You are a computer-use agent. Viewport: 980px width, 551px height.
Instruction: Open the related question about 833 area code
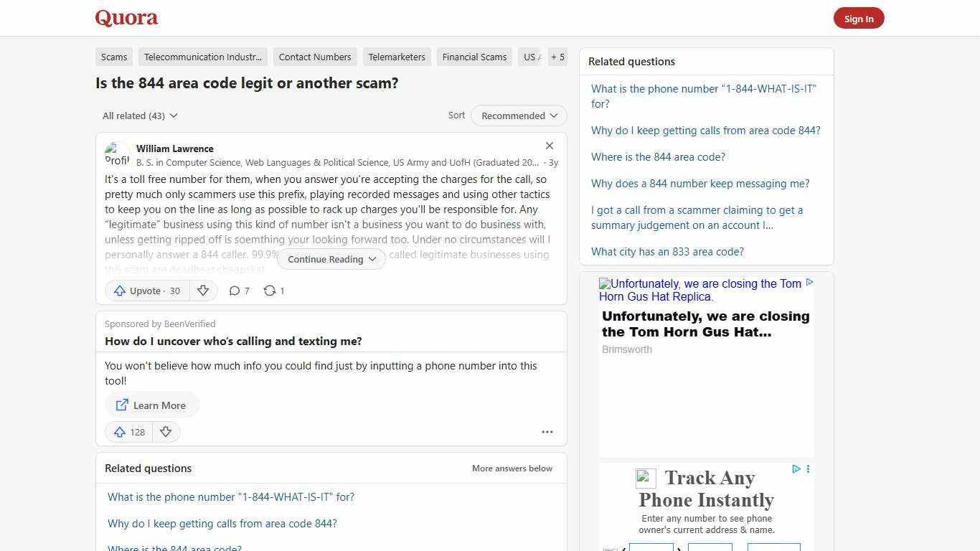point(667,251)
